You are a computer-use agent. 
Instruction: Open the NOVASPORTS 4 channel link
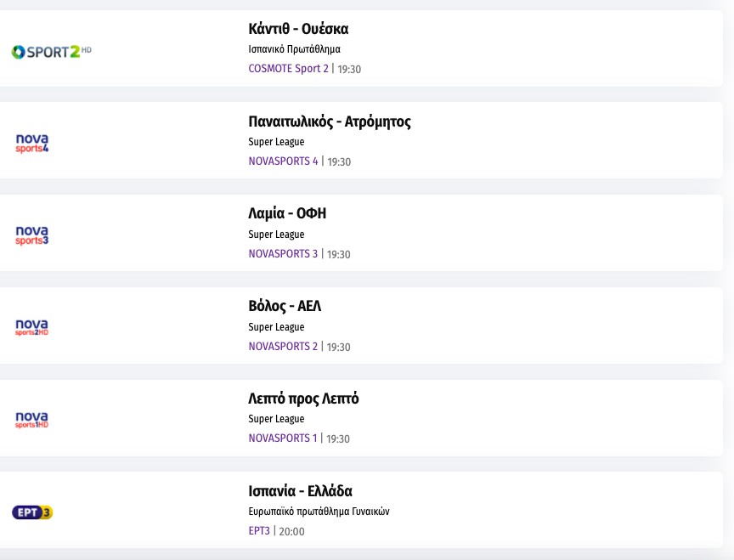point(283,161)
